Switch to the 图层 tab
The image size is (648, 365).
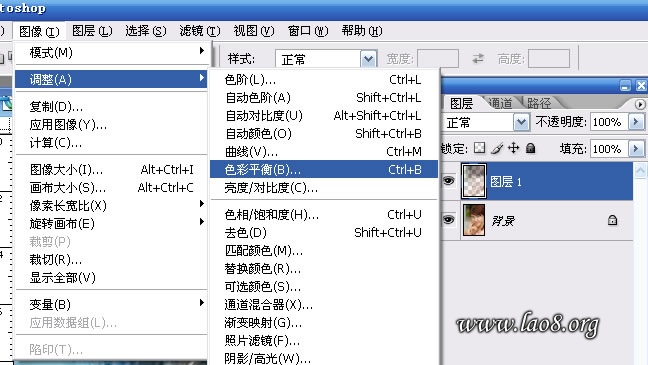click(x=461, y=103)
